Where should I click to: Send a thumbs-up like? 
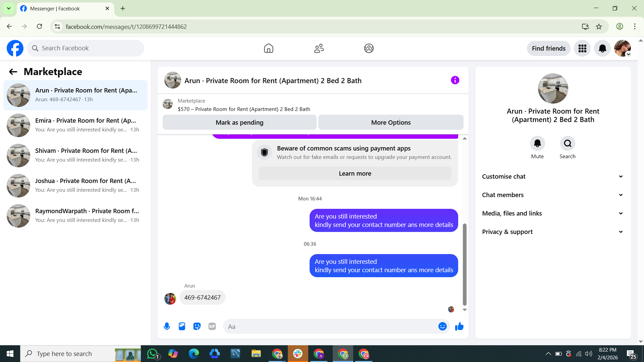pos(459,326)
